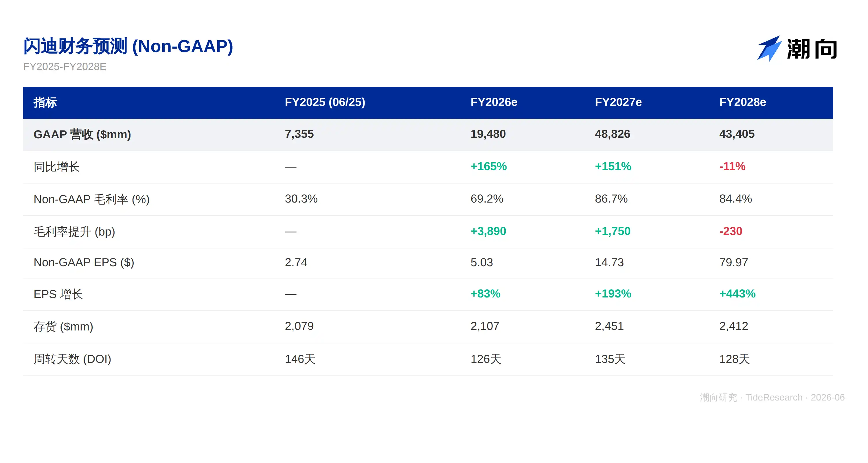Click the +3,890 margin improvement cell
This screenshot has width=868, height=463.
click(488, 231)
